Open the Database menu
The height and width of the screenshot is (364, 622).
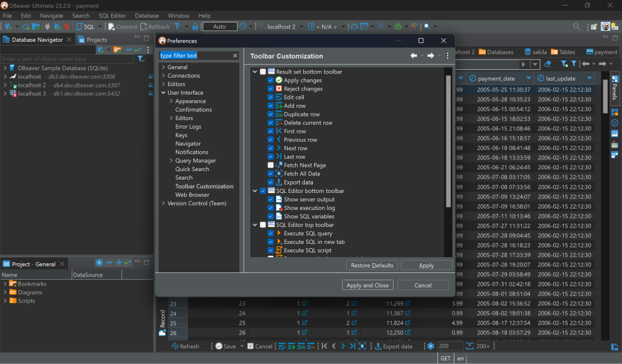point(147,16)
